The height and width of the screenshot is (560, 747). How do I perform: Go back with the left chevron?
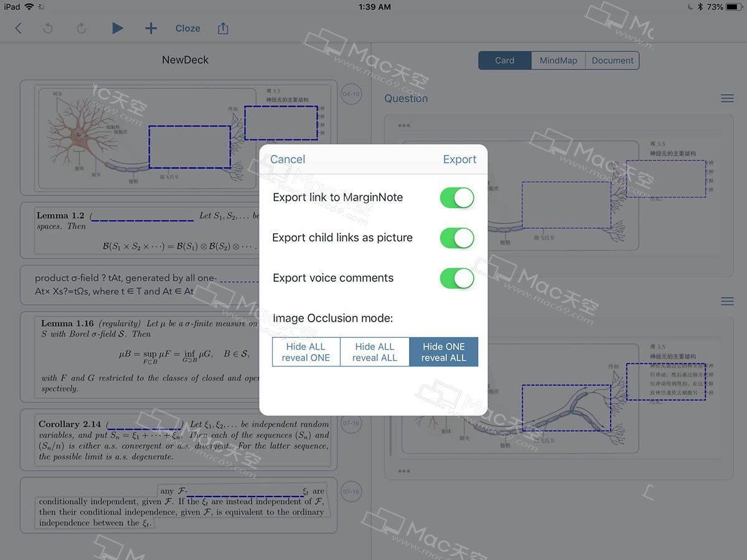(x=18, y=28)
